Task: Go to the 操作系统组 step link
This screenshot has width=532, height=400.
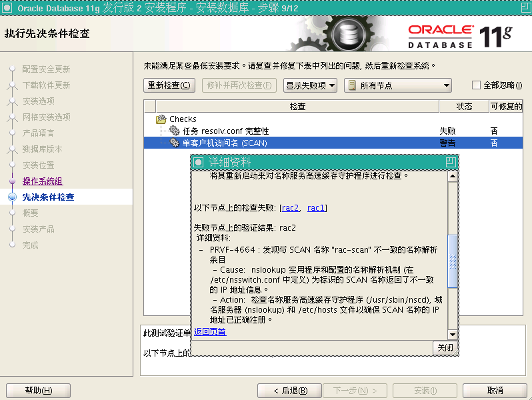Action: [x=43, y=181]
